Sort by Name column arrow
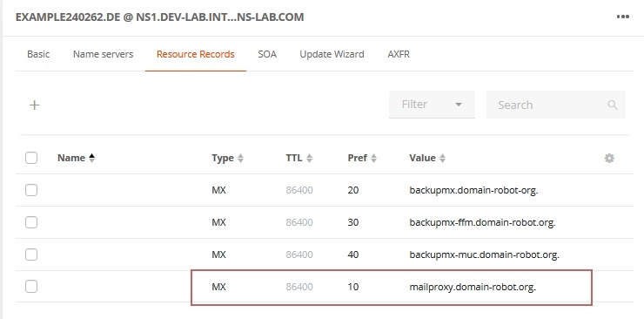Screen dimensions: 644x319 (x=91, y=159)
